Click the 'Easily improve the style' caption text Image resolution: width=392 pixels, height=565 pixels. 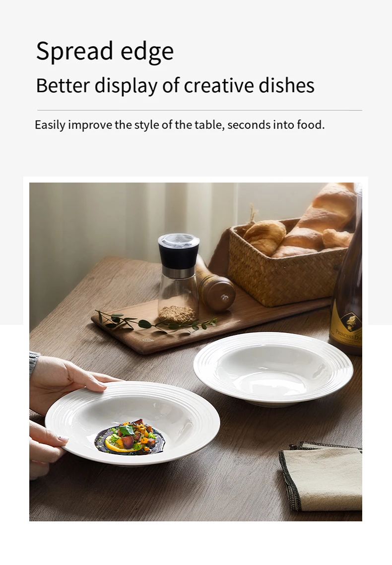click(x=180, y=125)
